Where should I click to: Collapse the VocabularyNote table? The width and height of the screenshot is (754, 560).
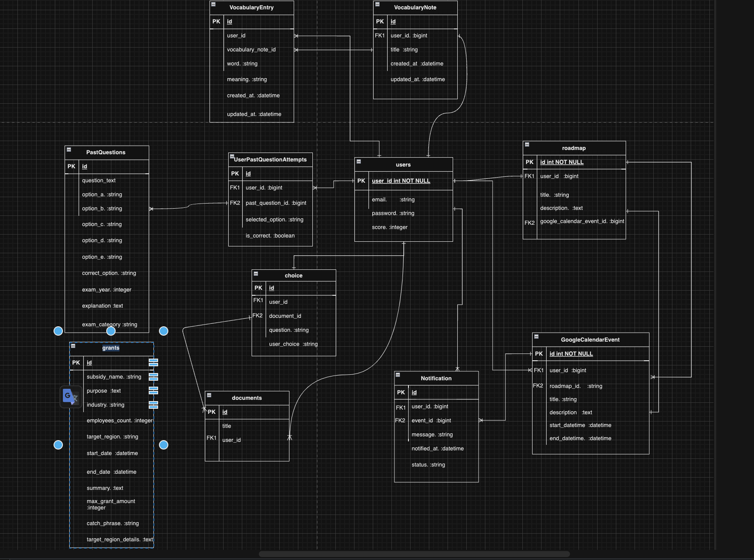tap(377, 4)
